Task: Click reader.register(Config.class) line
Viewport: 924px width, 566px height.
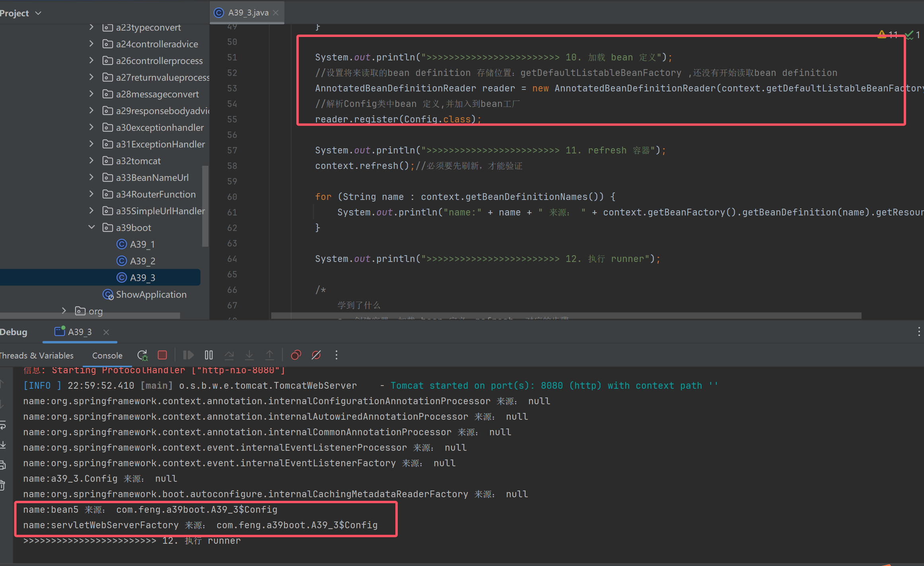Action: click(x=398, y=119)
